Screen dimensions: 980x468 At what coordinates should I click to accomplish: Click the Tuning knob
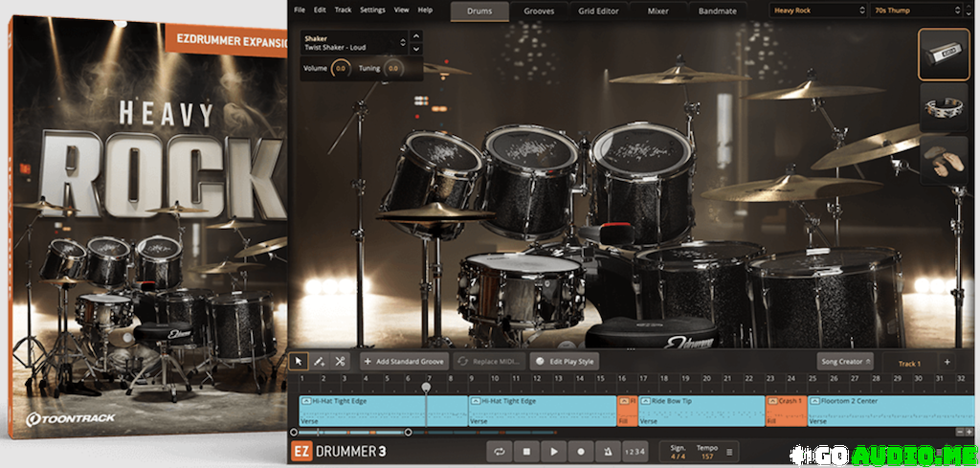pos(393,68)
